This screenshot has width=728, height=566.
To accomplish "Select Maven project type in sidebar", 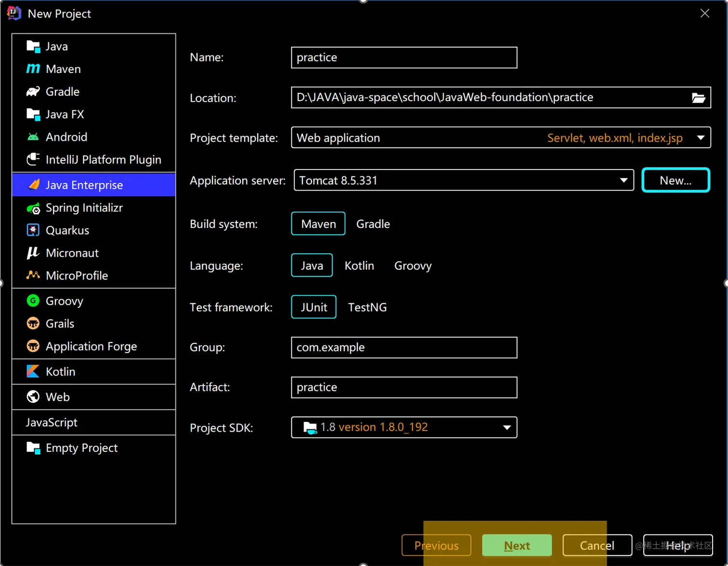I will point(94,69).
